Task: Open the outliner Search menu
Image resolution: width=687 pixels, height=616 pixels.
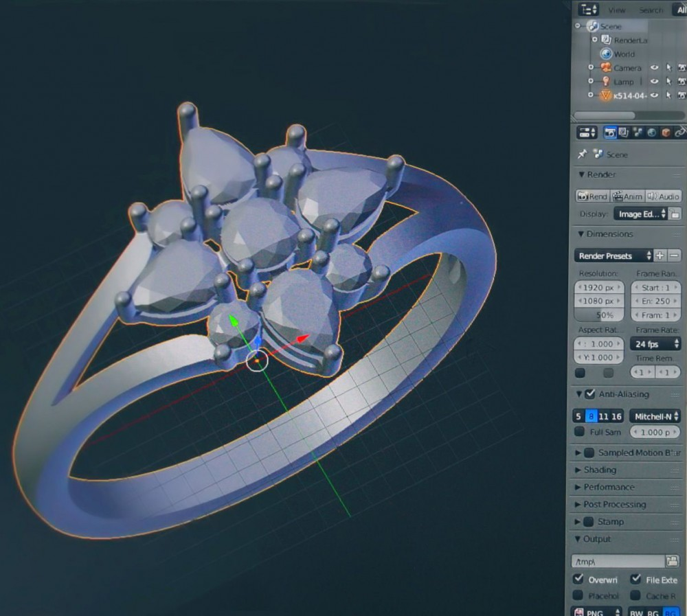Action: click(651, 10)
